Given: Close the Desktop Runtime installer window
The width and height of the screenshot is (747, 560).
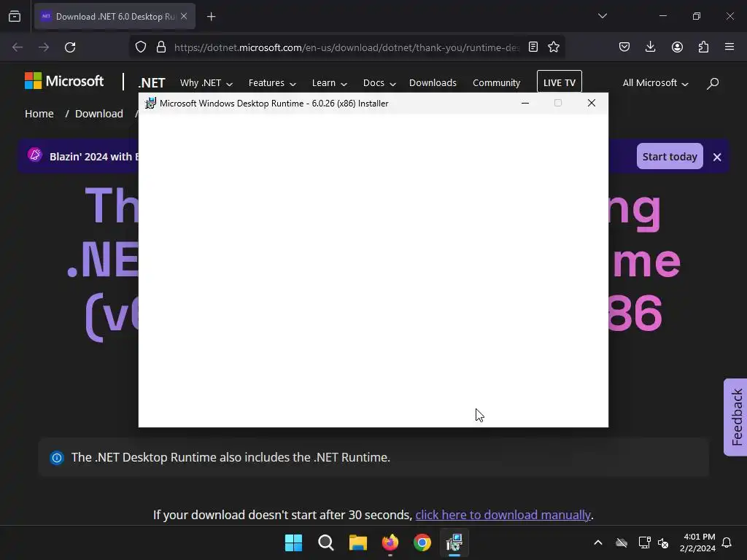Looking at the screenshot, I should point(591,103).
